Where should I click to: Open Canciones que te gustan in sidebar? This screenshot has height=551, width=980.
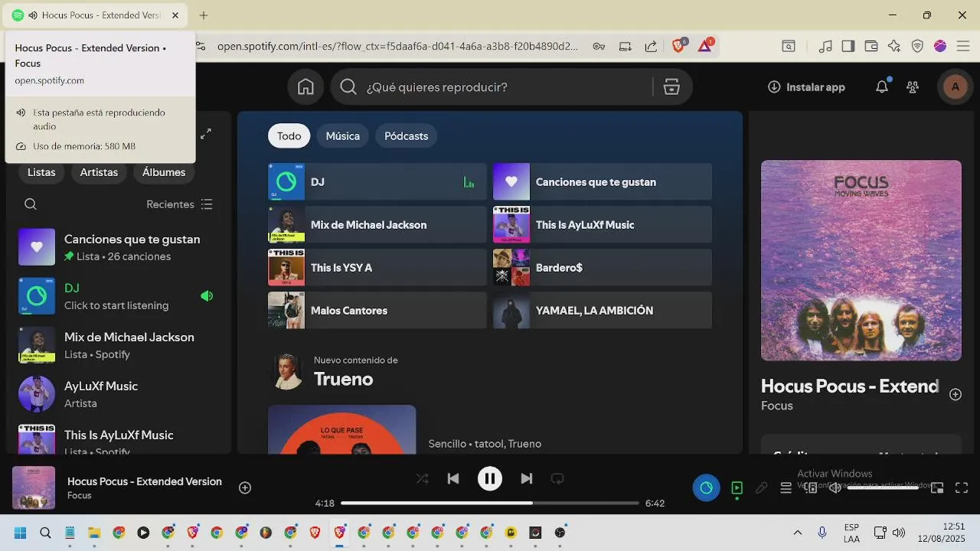click(119, 247)
